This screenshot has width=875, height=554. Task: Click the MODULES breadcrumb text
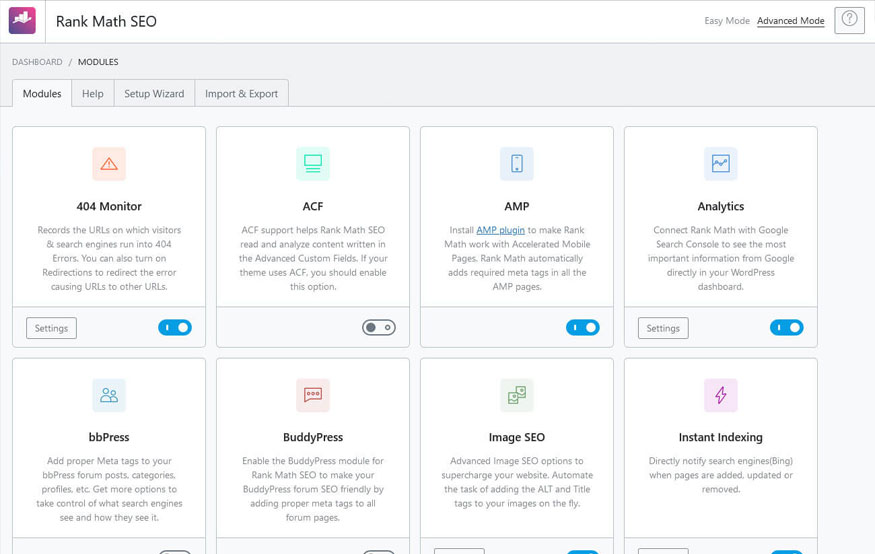point(98,62)
